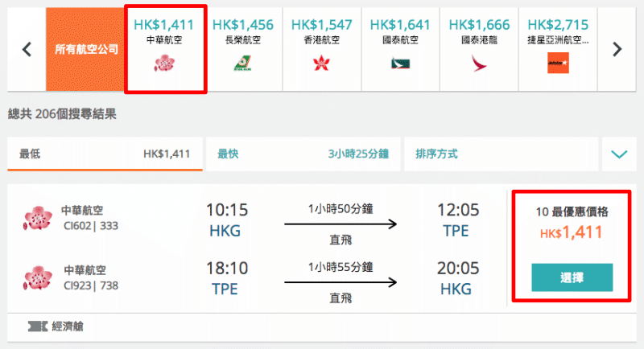
Task: Filter by 長榮航空 HK$1,456
Action: pos(243,49)
